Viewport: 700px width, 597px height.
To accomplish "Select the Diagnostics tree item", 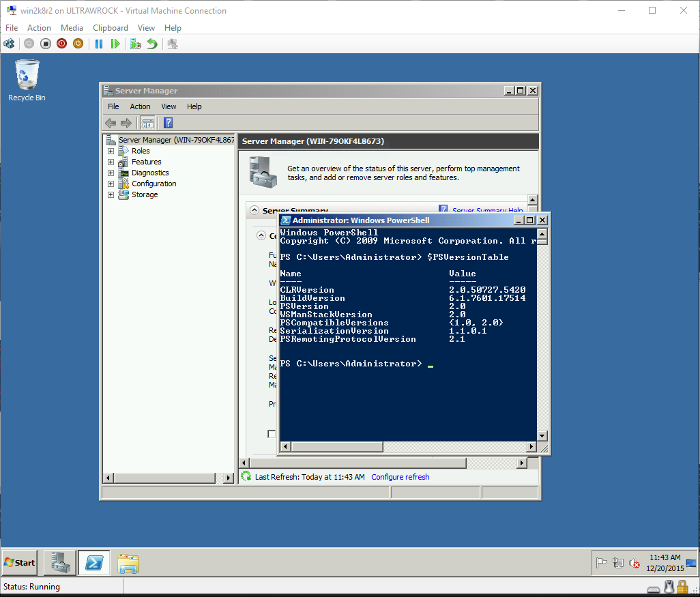I will (150, 173).
